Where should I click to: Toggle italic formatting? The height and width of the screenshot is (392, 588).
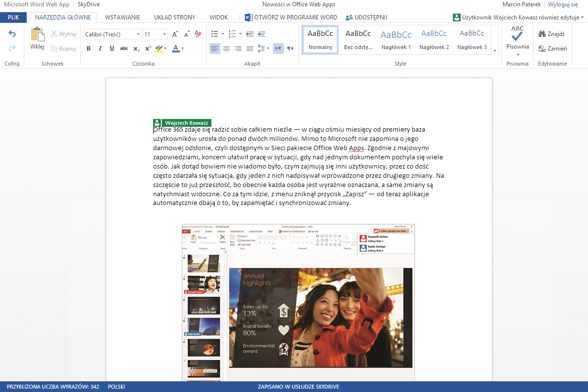[100, 48]
